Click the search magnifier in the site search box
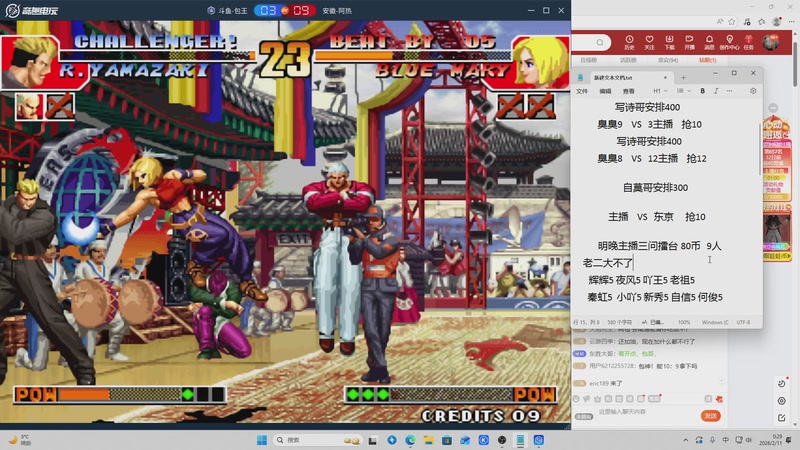 [600, 42]
